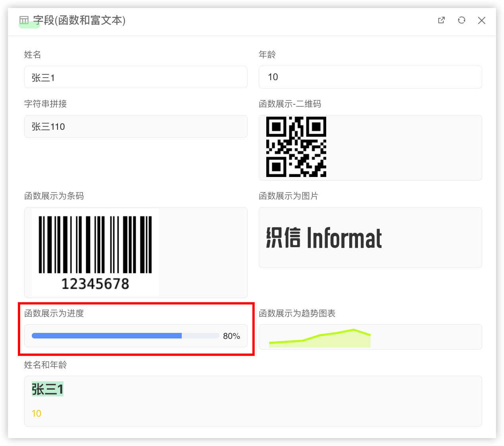504x446 pixels.
Task: Click the 函数展示为进度 label
Action: coord(54,313)
